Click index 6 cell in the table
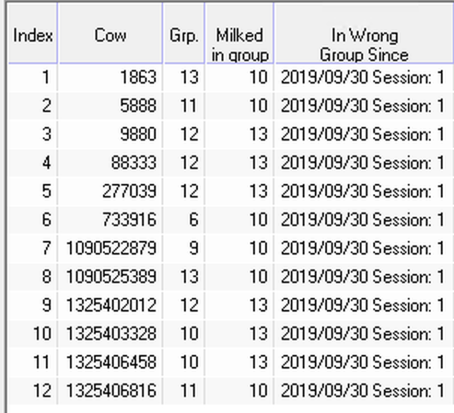454x413 pixels. click(x=33, y=220)
